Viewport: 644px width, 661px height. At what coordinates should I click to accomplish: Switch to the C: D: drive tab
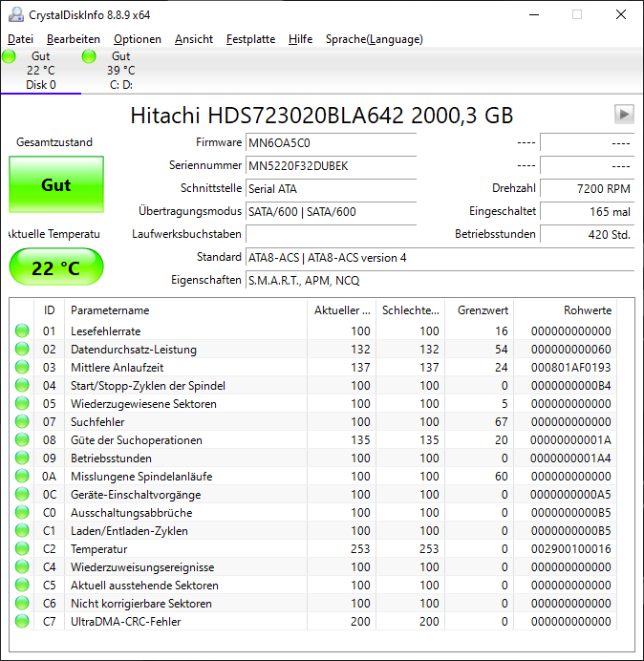coord(121,71)
